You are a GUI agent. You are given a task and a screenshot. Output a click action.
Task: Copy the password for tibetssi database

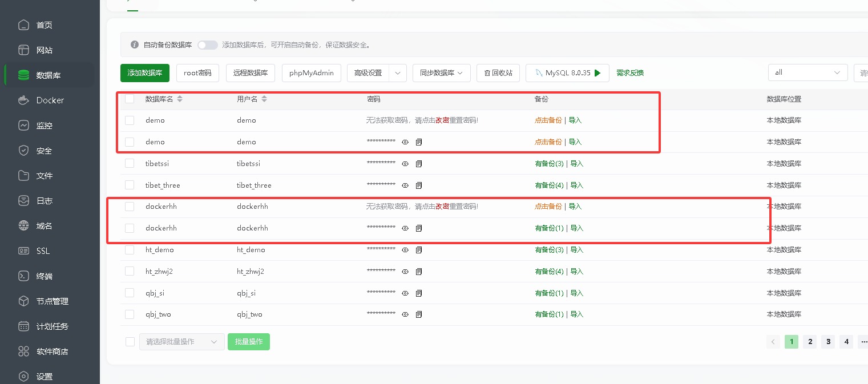click(419, 164)
